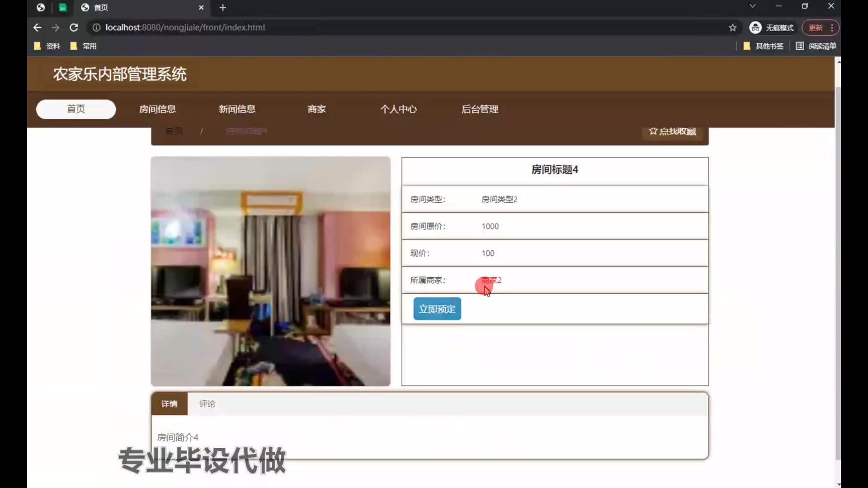This screenshot has width=868, height=488.
Task: Open a new tab with plus icon
Action: [x=222, y=8]
